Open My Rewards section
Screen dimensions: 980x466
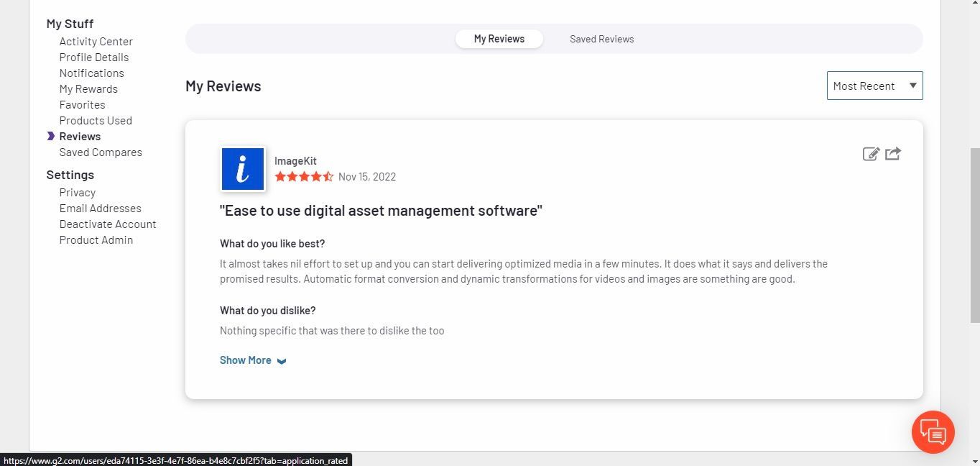coord(88,88)
